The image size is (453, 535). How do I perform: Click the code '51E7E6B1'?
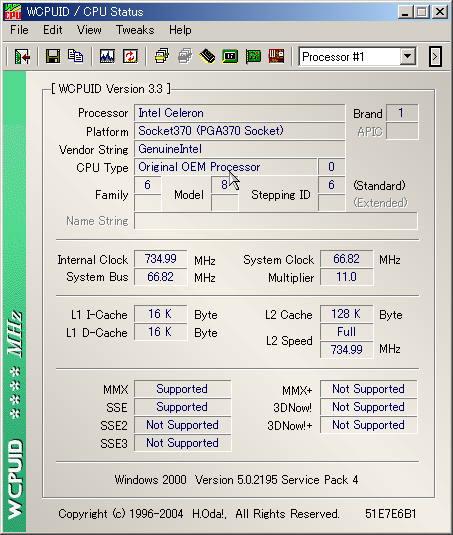pos(391,514)
